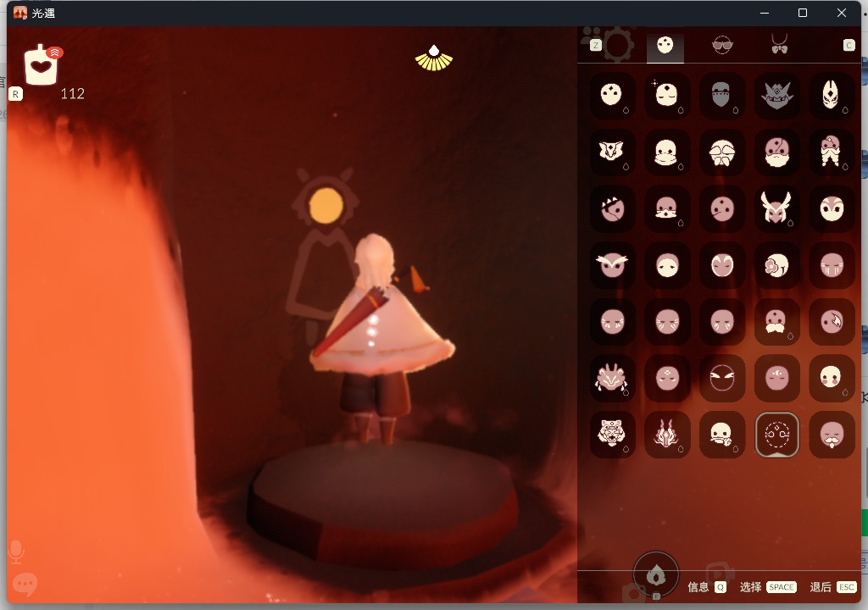Viewport: 868px width, 610px height.
Task: Click the character standing on the pedestal
Action: (x=381, y=339)
